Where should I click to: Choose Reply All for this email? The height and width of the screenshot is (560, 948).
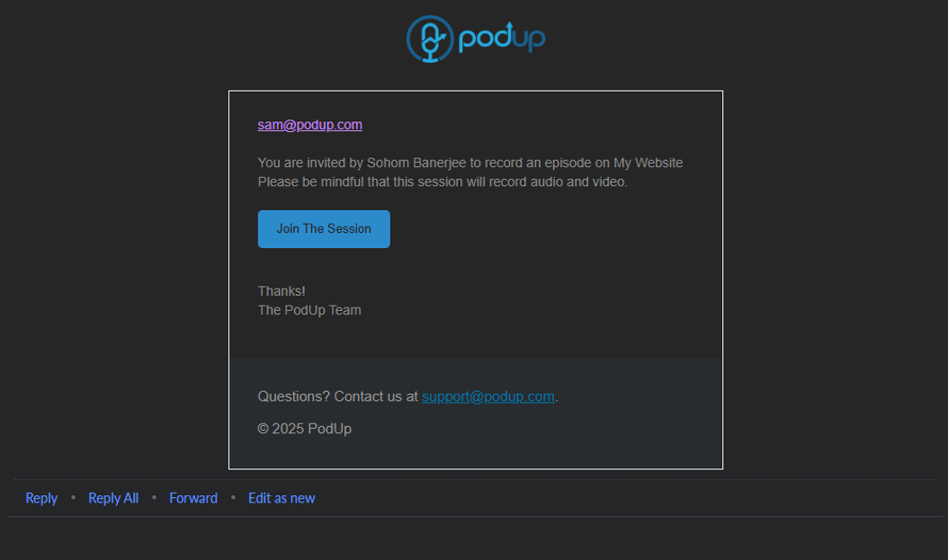113,498
